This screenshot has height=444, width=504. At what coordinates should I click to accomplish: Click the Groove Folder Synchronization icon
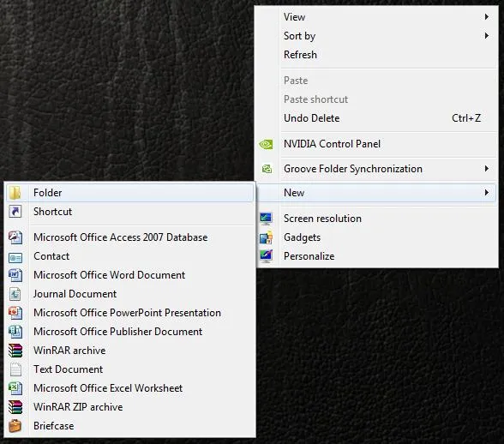click(267, 169)
